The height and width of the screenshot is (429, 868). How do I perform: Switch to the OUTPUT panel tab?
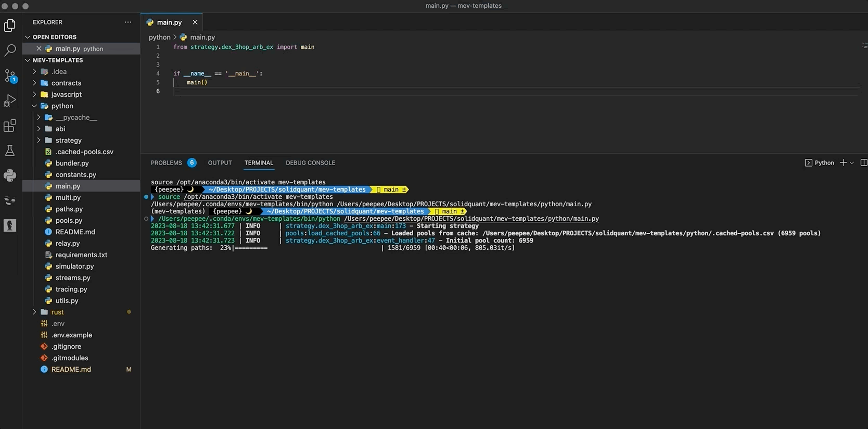tap(220, 163)
